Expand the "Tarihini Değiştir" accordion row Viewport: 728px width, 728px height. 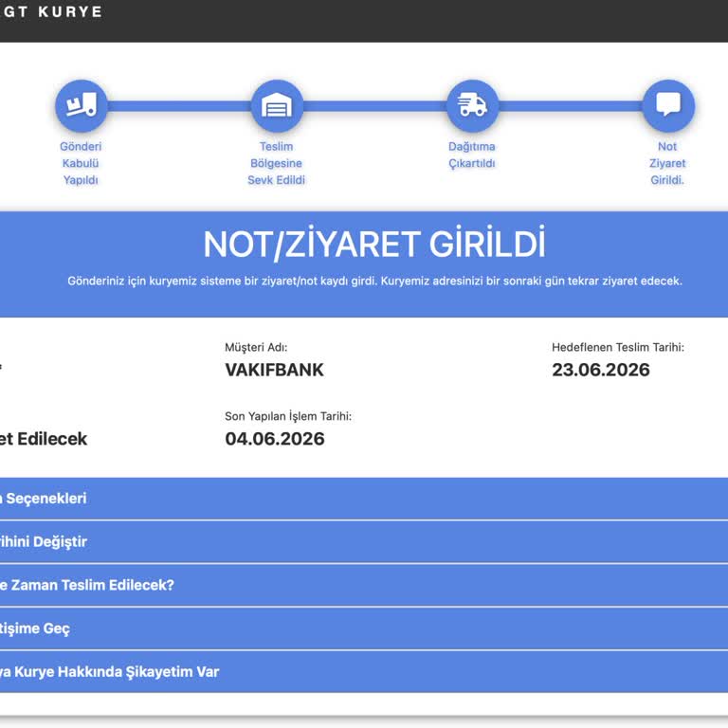[x=364, y=542]
